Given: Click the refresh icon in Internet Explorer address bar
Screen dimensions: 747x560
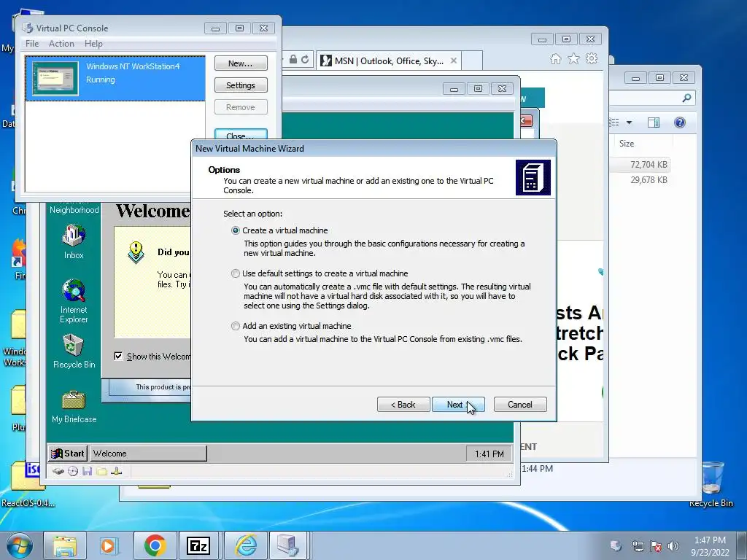Looking at the screenshot, I should 305,59.
